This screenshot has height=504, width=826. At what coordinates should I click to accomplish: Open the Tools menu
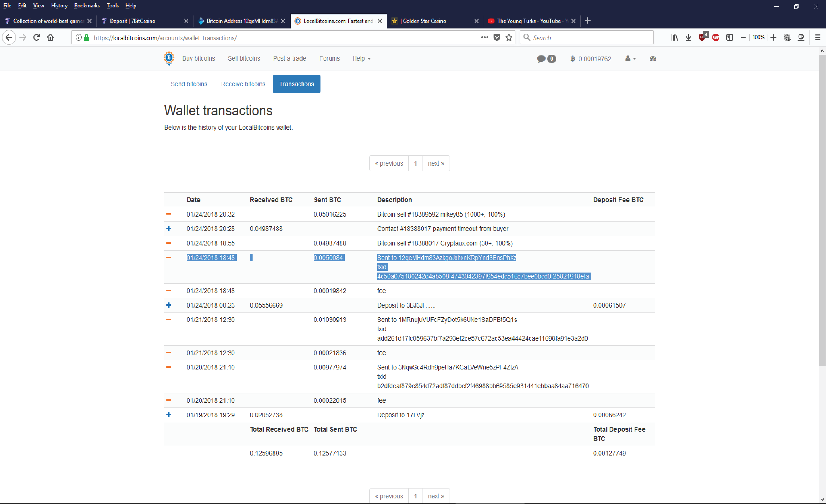tap(112, 6)
